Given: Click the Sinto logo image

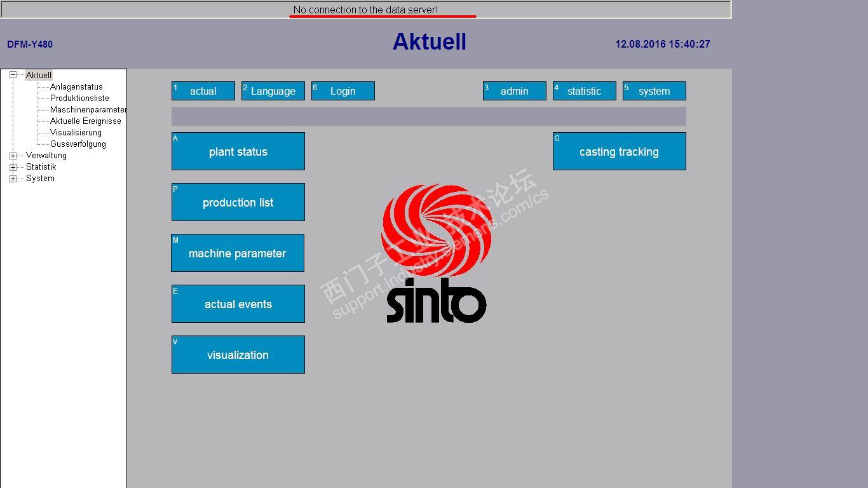Looking at the screenshot, I should [x=437, y=253].
